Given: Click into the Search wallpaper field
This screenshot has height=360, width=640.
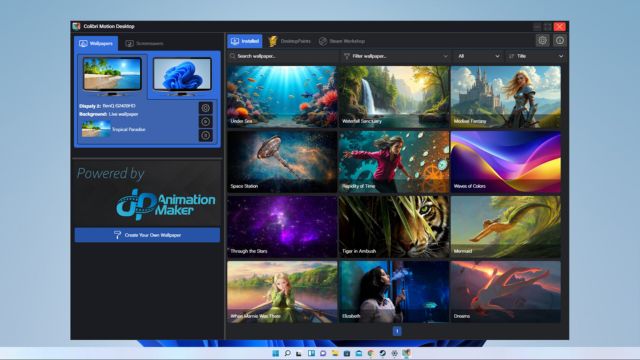Looking at the screenshot, I should pyautogui.click(x=283, y=56).
